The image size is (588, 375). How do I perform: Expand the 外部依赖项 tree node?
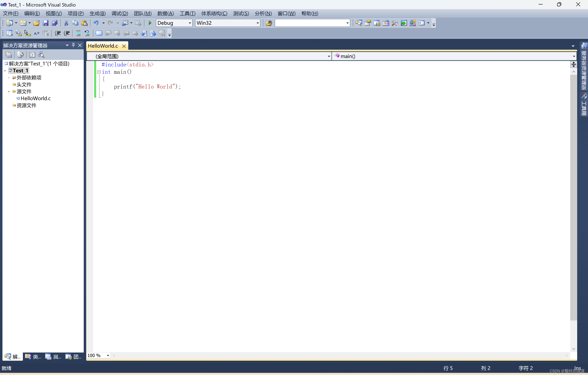(9, 78)
